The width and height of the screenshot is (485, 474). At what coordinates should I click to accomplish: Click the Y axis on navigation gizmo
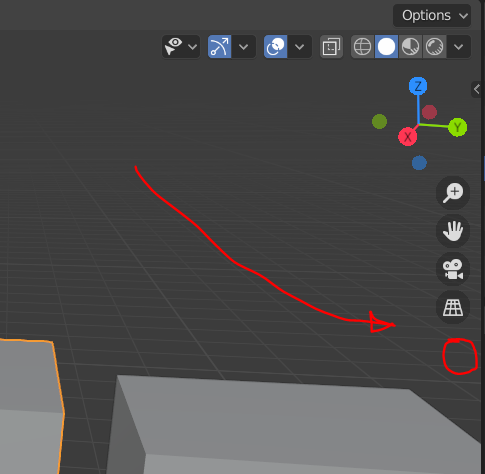[x=458, y=127]
